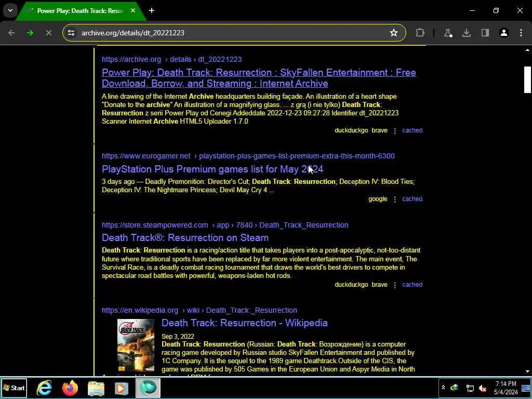Click the Sep 3, 2022 date text
532x399 pixels.
click(178, 337)
